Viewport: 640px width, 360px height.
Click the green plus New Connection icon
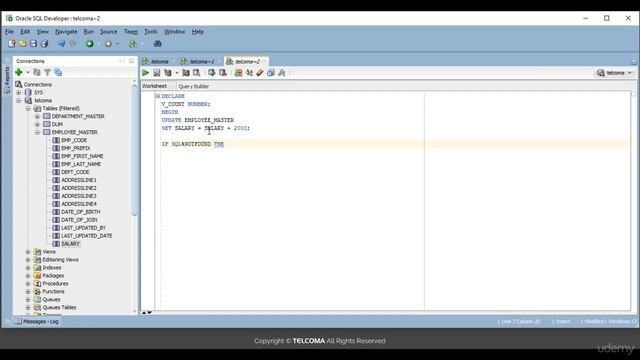(18, 72)
